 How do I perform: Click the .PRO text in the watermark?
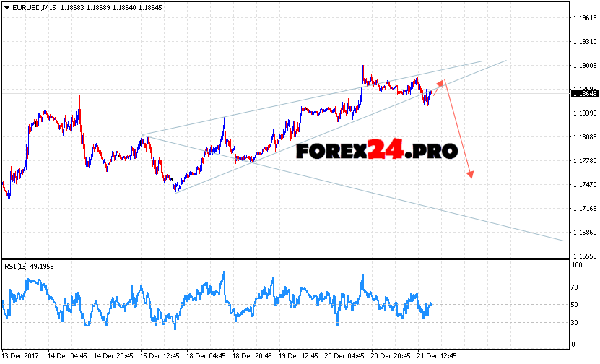432,151
